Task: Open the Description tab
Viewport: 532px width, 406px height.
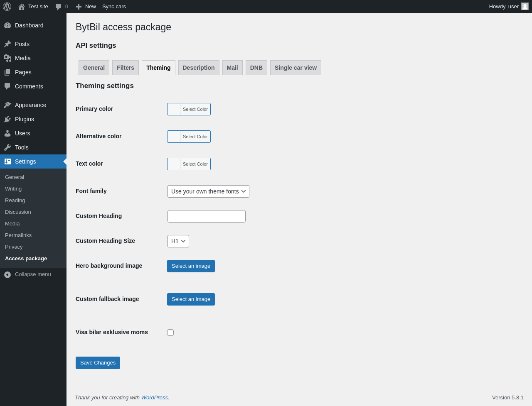Action: point(199,68)
